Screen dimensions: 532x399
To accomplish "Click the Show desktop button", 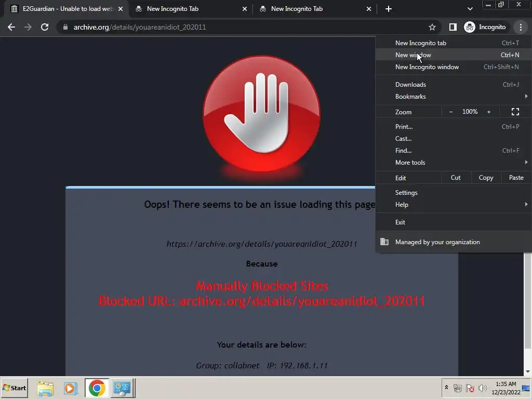I will tap(526, 388).
